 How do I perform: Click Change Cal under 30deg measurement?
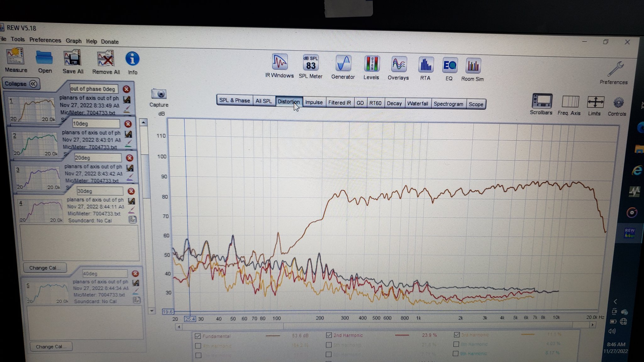[x=45, y=268]
